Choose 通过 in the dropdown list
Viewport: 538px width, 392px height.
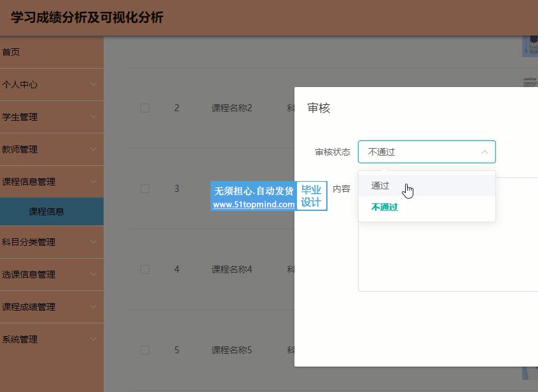[x=427, y=186]
